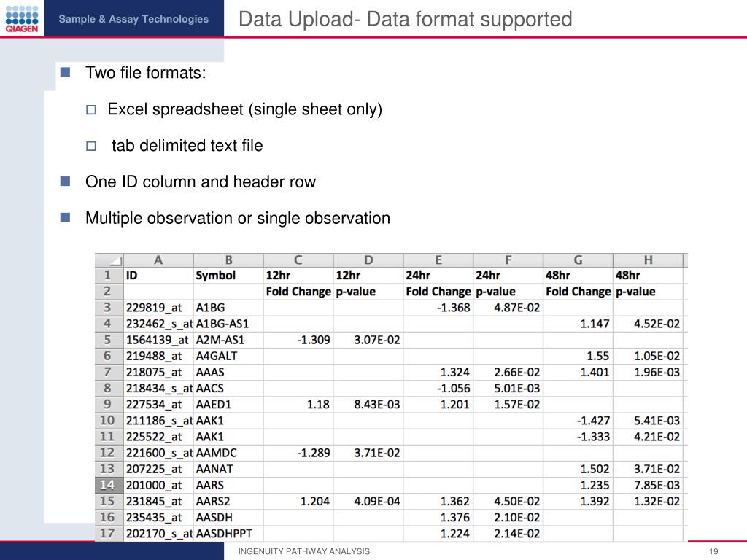Select column G header

point(578,260)
